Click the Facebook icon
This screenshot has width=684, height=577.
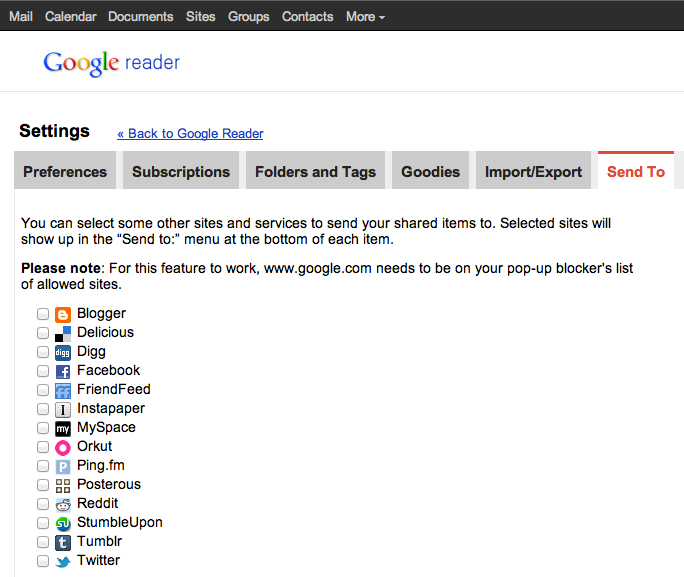[x=63, y=372]
